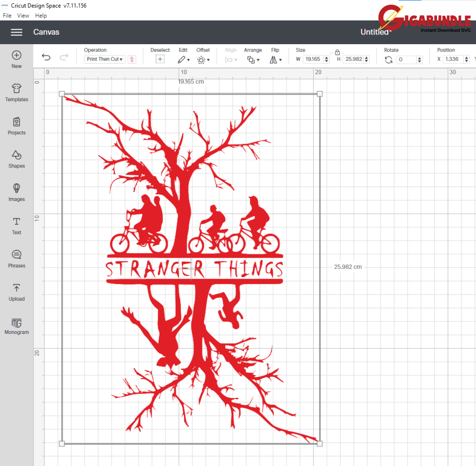Image resolution: width=476 pixels, height=466 pixels.
Task: Open the Shapes panel
Action: click(x=17, y=159)
